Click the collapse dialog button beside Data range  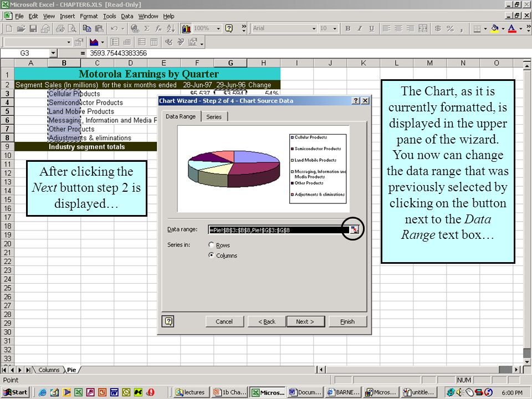coord(354,229)
